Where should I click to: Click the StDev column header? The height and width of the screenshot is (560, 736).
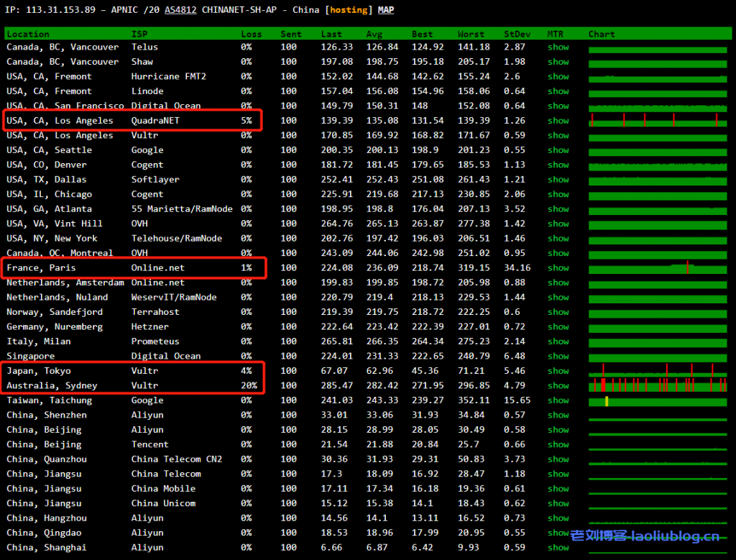(x=515, y=34)
